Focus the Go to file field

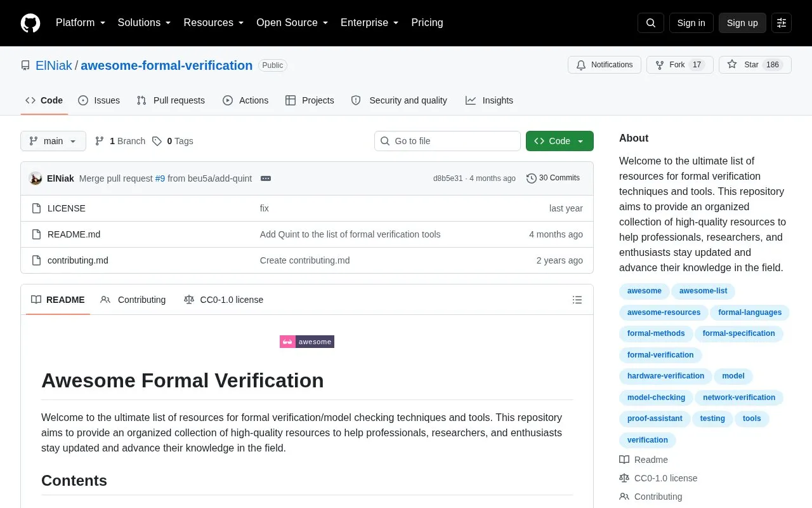tap(447, 141)
